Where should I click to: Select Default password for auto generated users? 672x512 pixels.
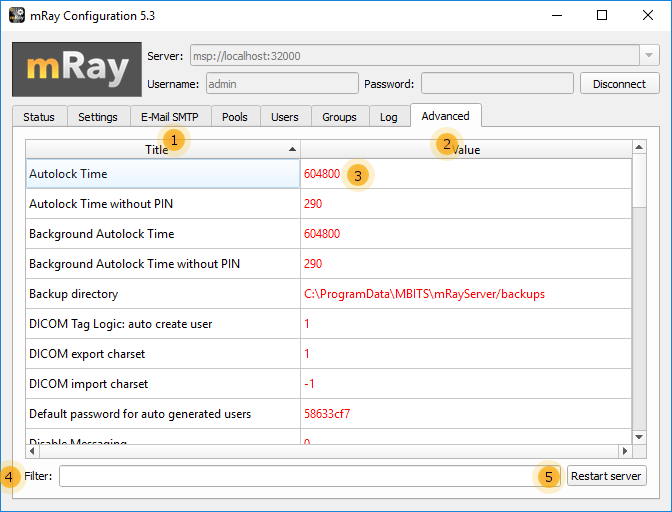click(x=163, y=413)
